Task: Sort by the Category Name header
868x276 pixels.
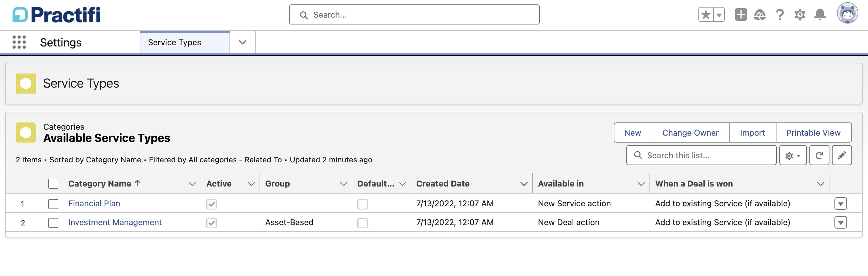Action: tap(100, 184)
